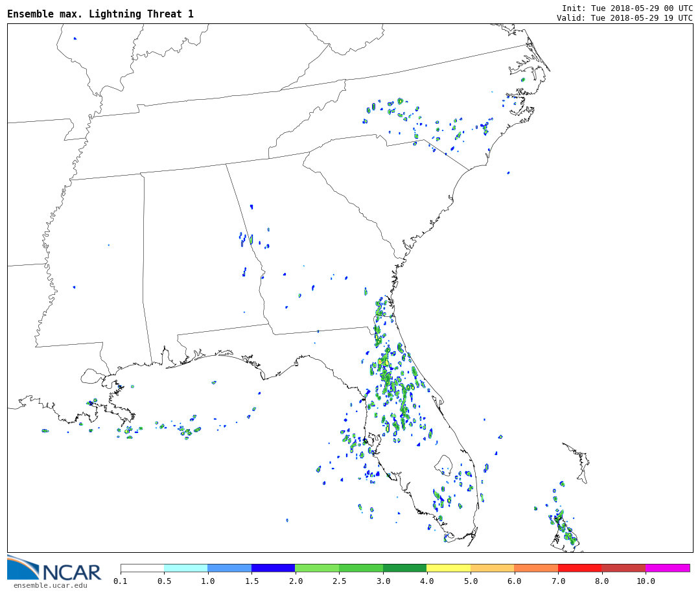Click the 7.0 colorbar label
This screenshot has width=700, height=593.
(x=558, y=581)
